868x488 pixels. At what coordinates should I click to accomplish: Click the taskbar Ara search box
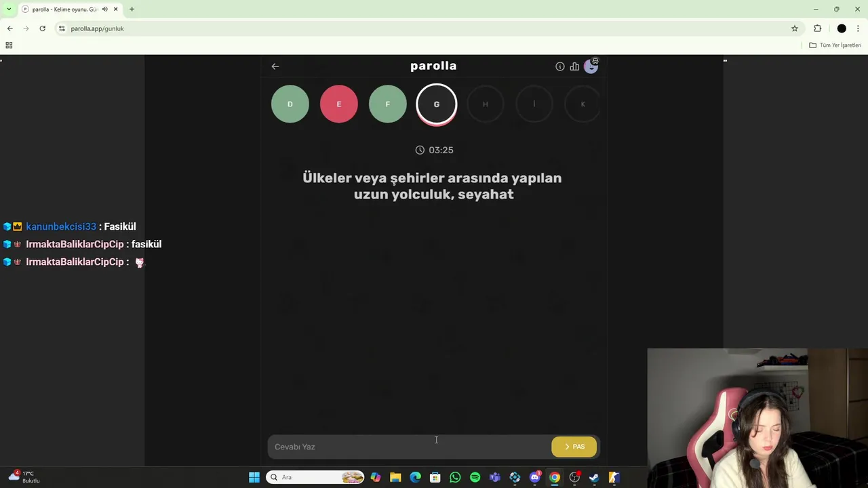pos(315,477)
